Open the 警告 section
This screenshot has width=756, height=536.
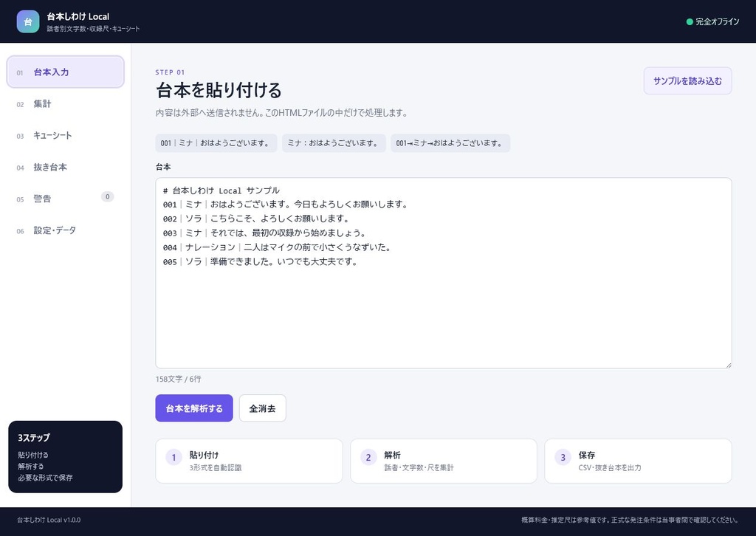[x=66, y=199]
